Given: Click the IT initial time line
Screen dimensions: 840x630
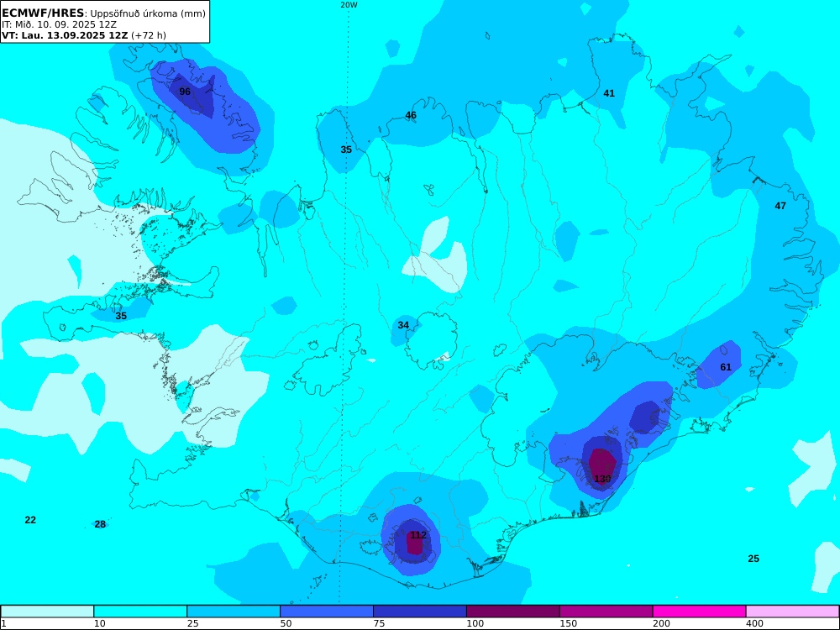Looking at the screenshot, I should click(59, 24).
